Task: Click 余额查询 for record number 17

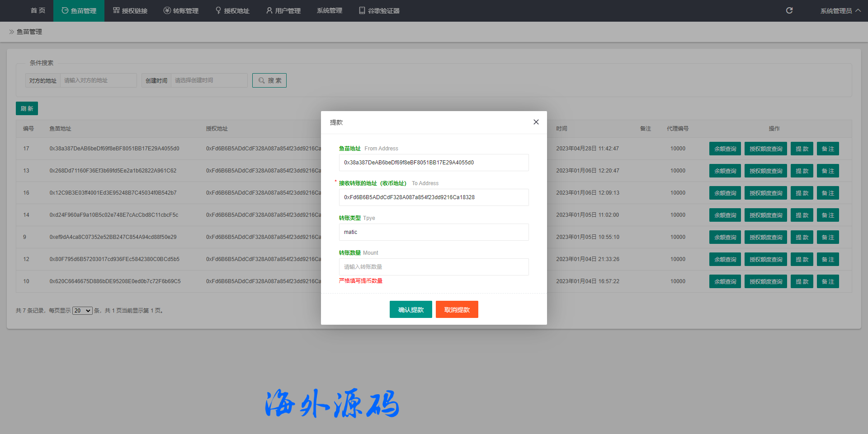Action: pos(725,149)
